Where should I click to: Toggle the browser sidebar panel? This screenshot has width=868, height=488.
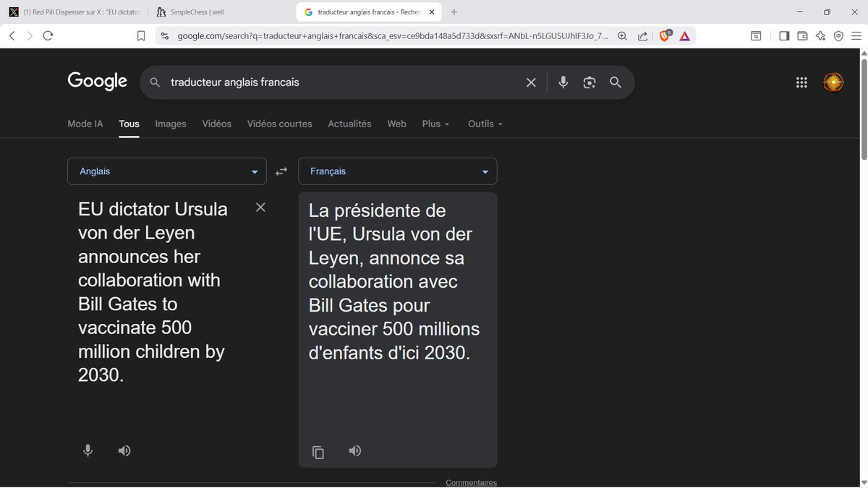point(784,35)
